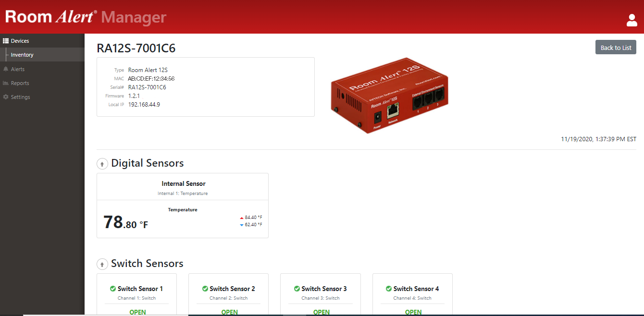Collapse the Digital Sensors section
The image size is (644, 316).
pyautogui.click(x=102, y=163)
